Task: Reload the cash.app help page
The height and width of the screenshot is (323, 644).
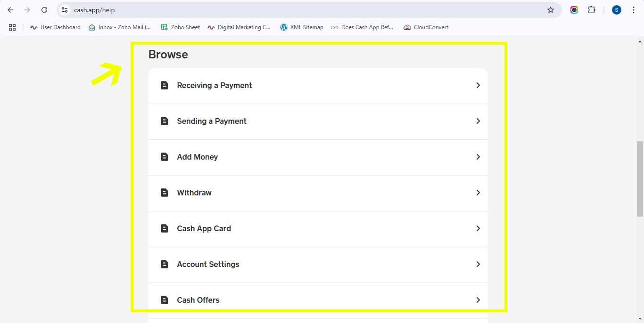Action: click(x=44, y=10)
